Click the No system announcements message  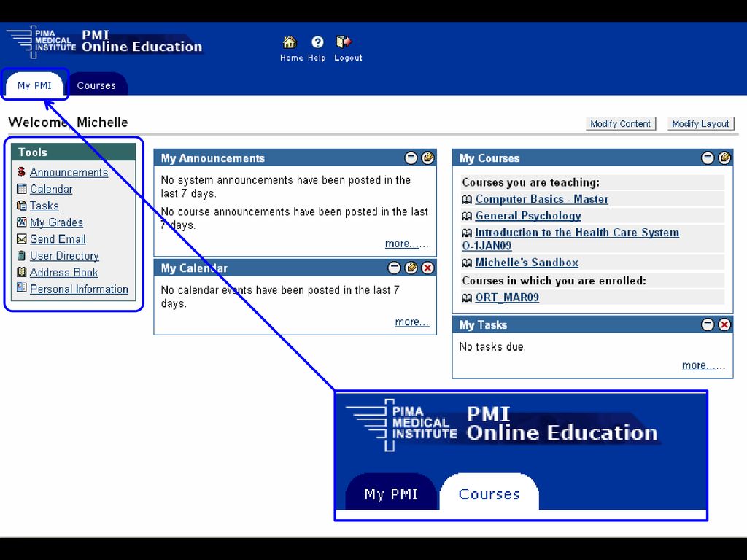tap(286, 187)
